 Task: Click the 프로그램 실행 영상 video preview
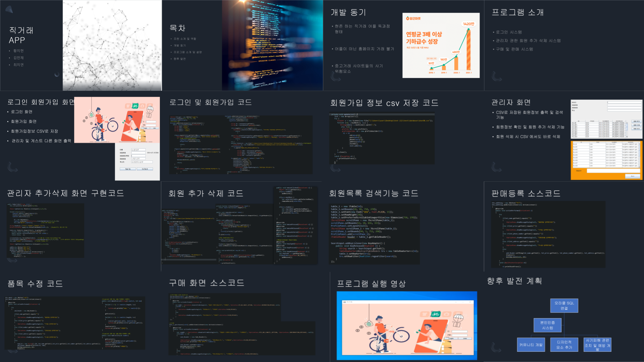click(407, 326)
